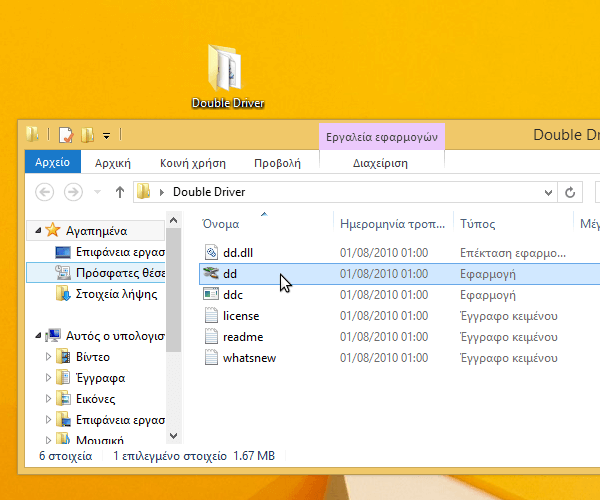Expand the address bar history dropdown
This screenshot has width=600, height=500.
click(x=548, y=192)
